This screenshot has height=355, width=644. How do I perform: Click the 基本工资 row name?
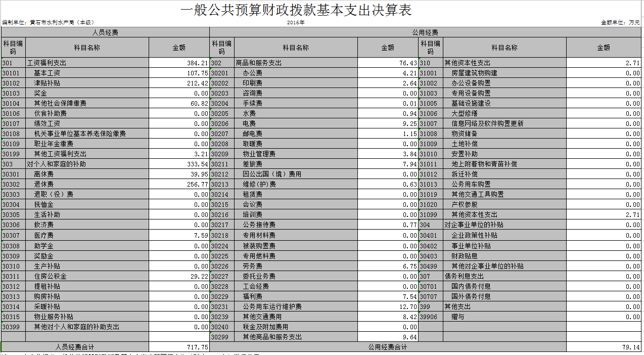tap(87, 73)
